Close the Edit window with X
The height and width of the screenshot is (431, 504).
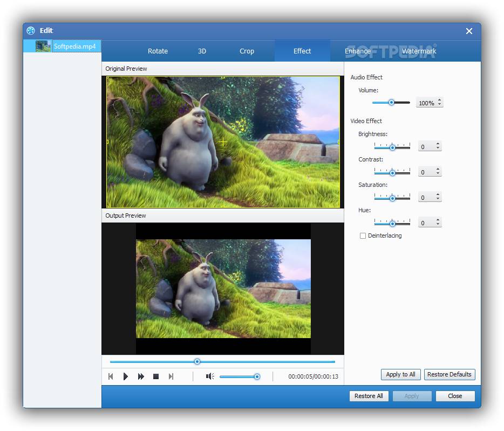(469, 31)
